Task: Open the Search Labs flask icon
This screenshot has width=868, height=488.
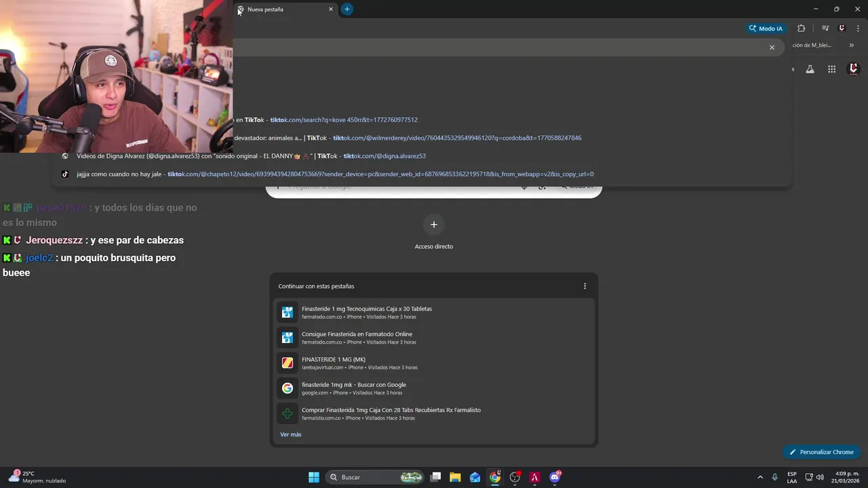Action: click(x=810, y=69)
